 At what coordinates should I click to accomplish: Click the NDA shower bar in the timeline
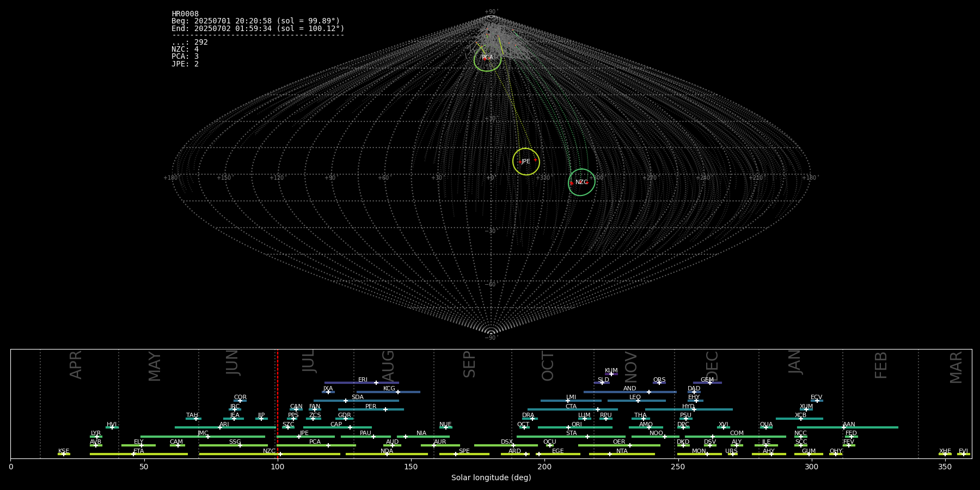click(387, 454)
